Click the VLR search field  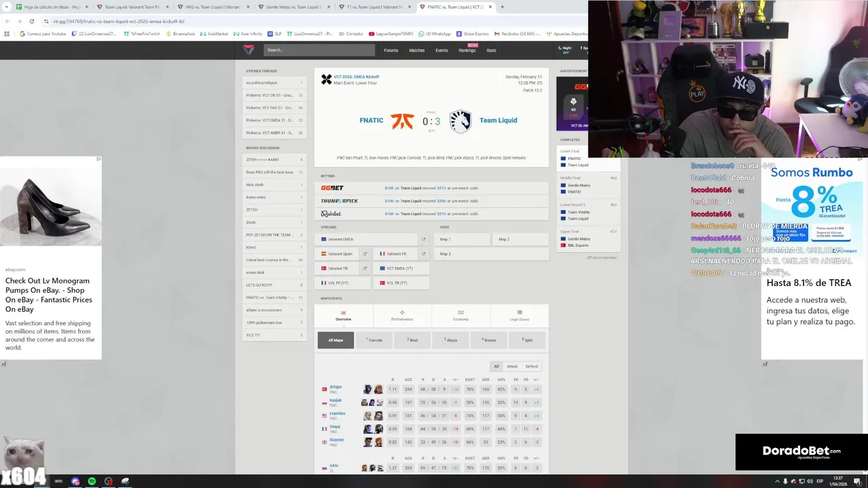(319, 50)
